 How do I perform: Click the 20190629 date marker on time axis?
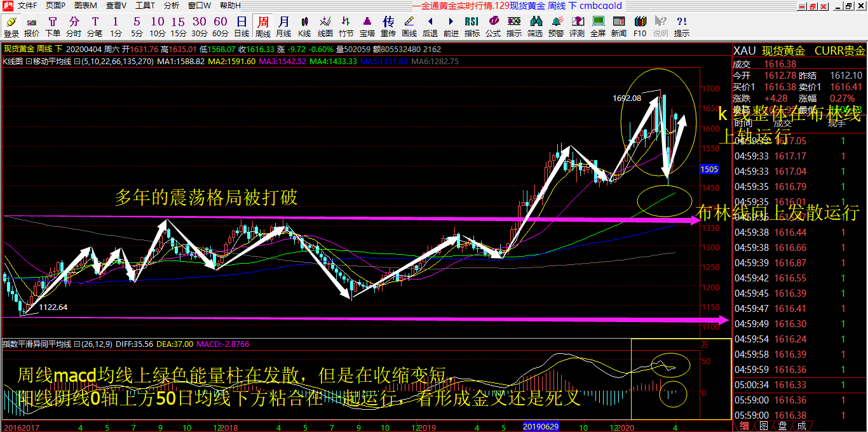(x=541, y=427)
